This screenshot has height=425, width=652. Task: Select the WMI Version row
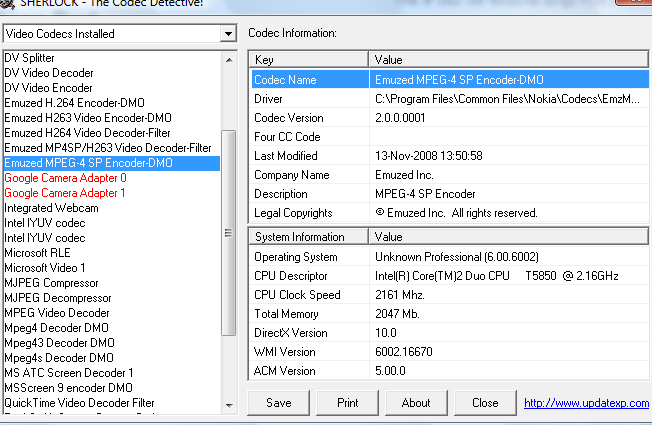tap(450, 352)
